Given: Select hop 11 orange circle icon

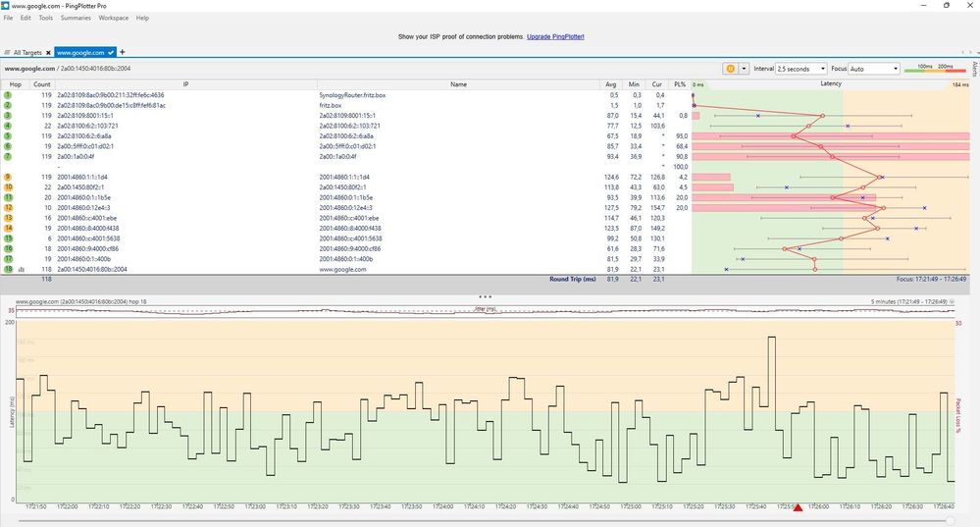Looking at the screenshot, I should [8, 197].
